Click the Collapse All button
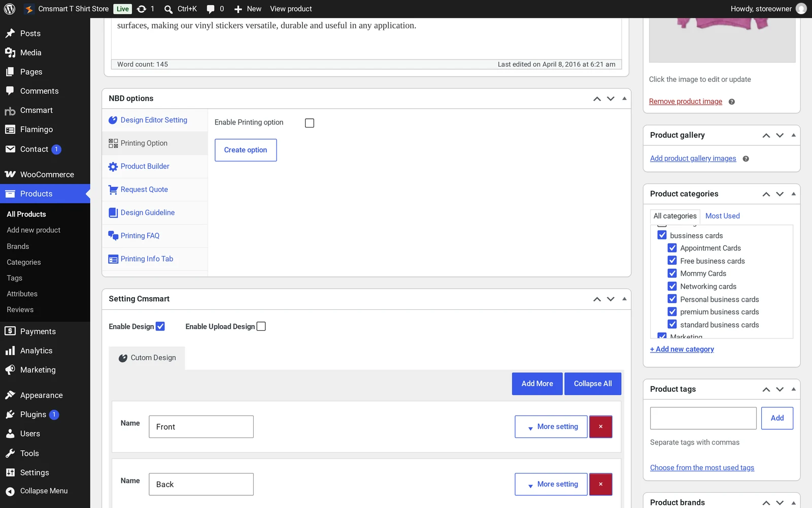This screenshot has height=508, width=812. (593, 384)
